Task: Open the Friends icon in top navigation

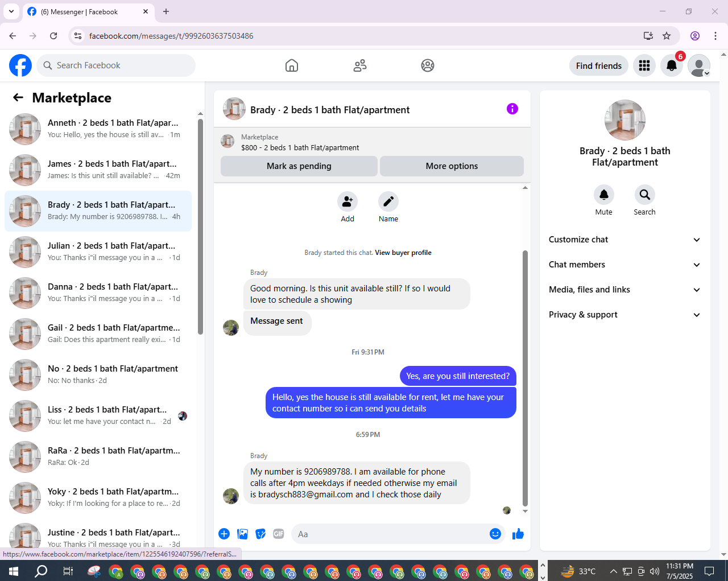Action: click(360, 65)
